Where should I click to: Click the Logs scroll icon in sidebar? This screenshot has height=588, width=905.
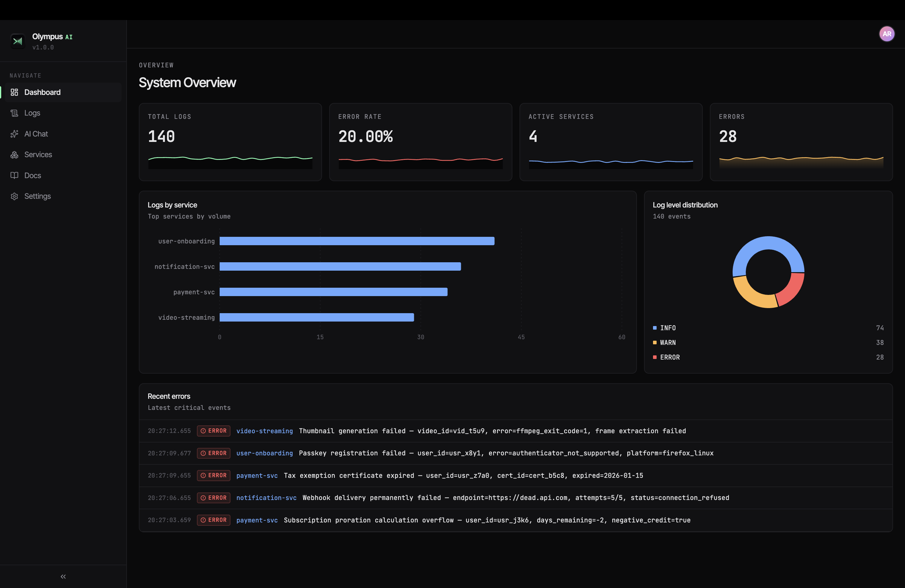tap(14, 113)
